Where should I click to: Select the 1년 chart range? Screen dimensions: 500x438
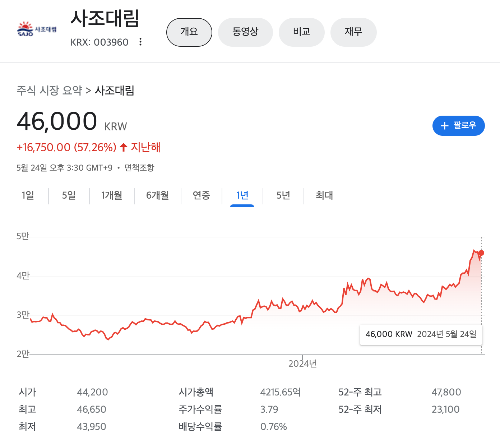[x=242, y=195]
